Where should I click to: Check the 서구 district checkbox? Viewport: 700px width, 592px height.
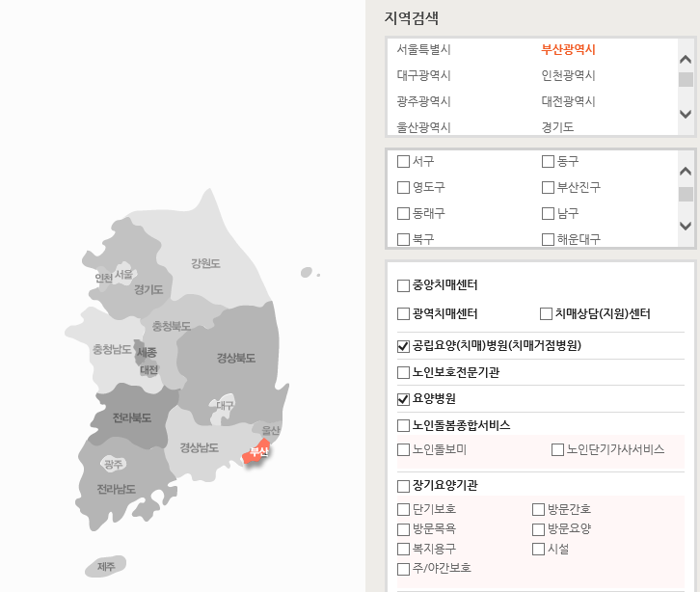pos(403,161)
